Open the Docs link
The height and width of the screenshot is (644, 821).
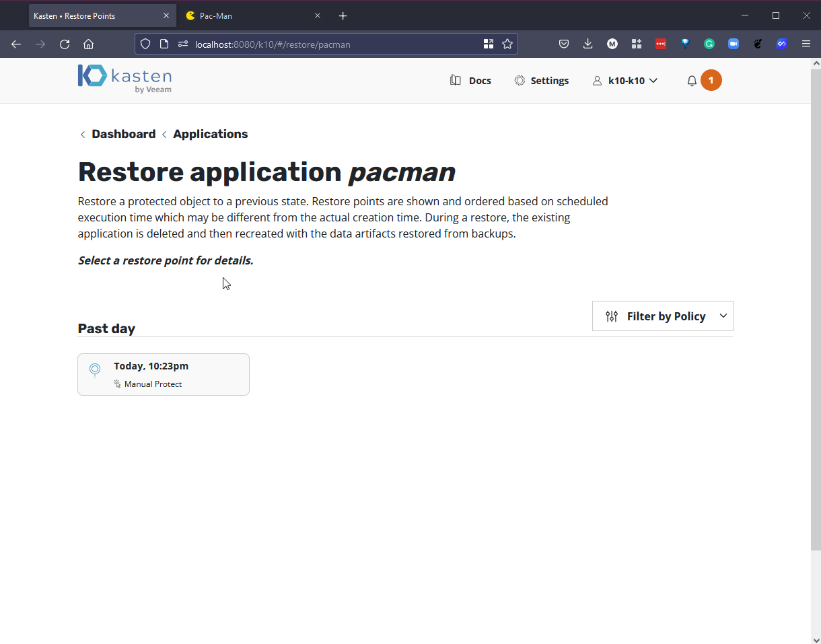[x=471, y=81]
